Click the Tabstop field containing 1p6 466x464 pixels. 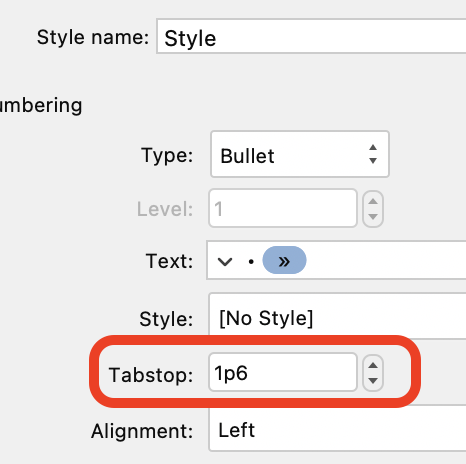[283, 372]
